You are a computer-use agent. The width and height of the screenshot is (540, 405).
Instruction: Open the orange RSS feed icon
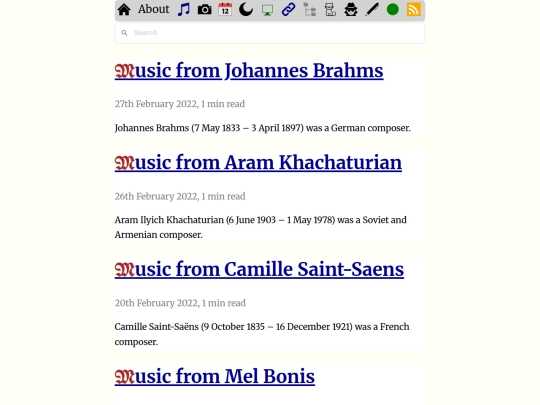(x=414, y=9)
